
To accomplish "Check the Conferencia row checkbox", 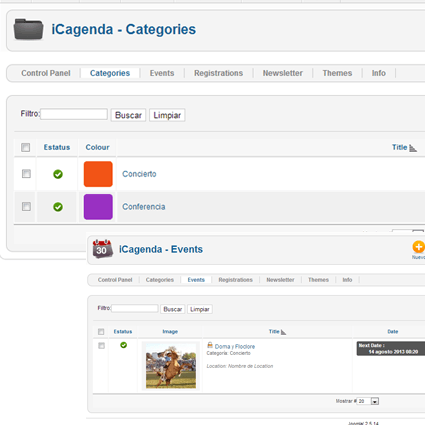I will tap(26, 207).
